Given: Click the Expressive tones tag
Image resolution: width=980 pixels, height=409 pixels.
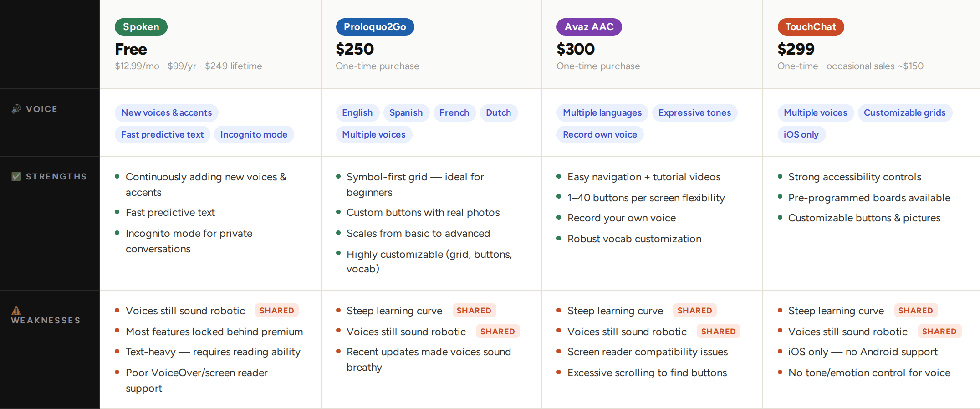Looking at the screenshot, I should (694, 113).
